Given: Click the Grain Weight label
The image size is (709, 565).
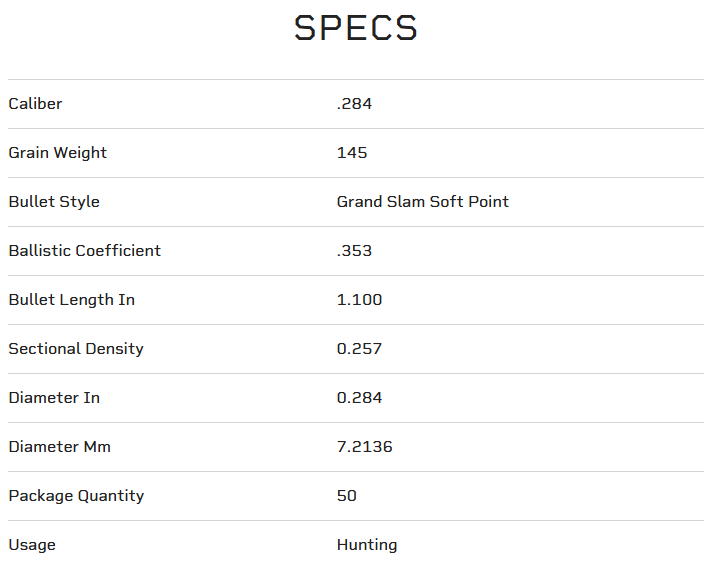Looking at the screenshot, I should [57, 153].
